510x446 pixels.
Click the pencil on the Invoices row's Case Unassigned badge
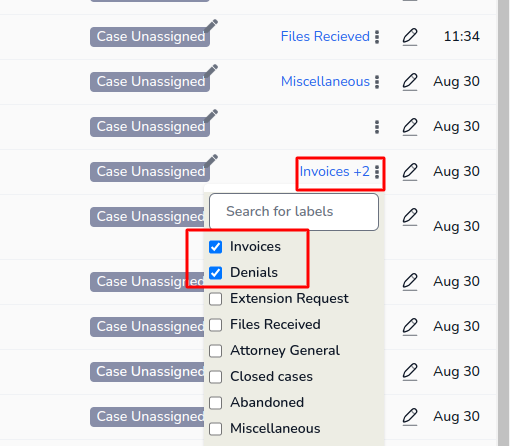click(211, 161)
